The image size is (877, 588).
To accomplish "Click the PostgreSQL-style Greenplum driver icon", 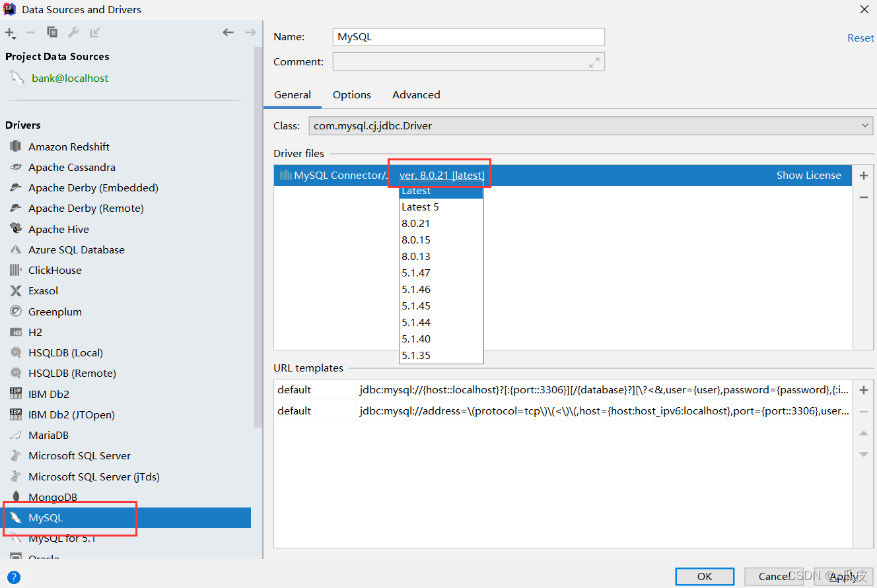I will click(x=15, y=311).
